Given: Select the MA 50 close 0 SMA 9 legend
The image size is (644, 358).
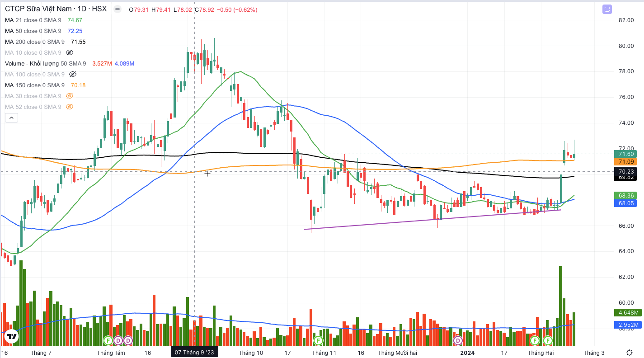Looking at the screenshot, I should click(33, 31).
